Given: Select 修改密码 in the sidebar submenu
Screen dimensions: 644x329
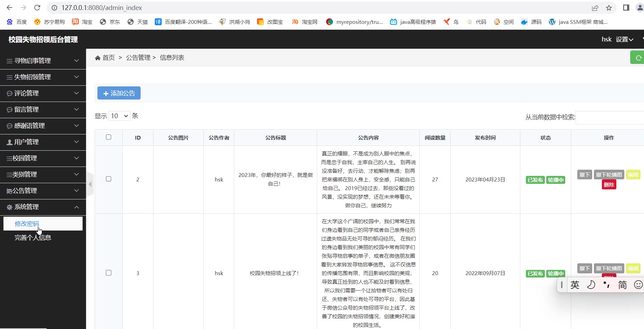Looking at the screenshot, I should tap(27, 224).
